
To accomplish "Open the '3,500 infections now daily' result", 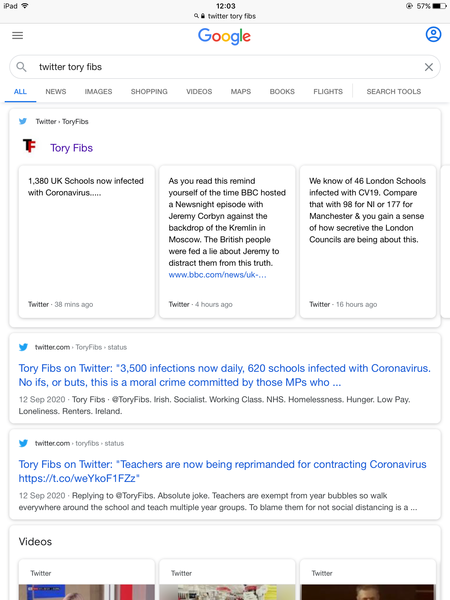I will [x=225, y=375].
